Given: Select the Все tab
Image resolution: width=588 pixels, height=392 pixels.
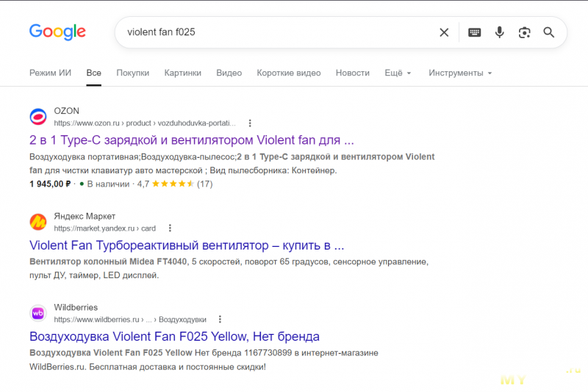Looking at the screenshot, I should (94, 73).
